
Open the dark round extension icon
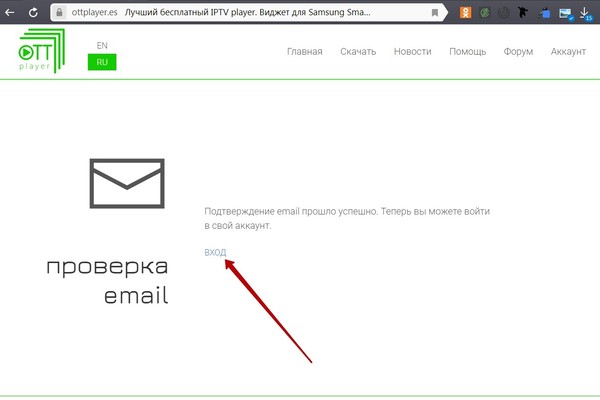click(x=504, y=13)
